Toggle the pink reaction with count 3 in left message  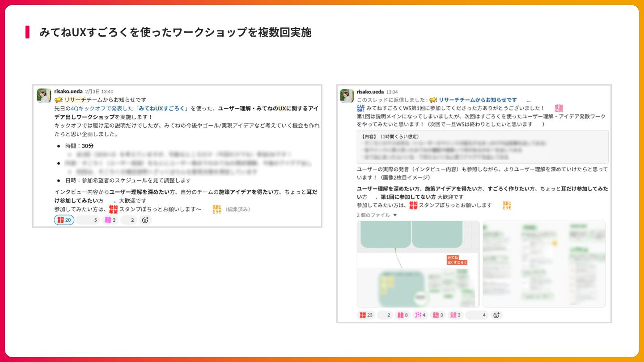[110, 220]
